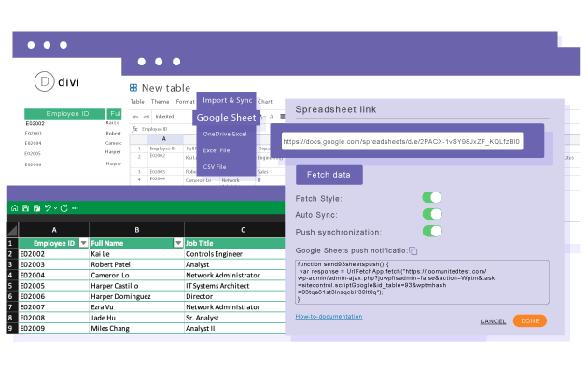Click the table grid icon beside New table
The image size is (588, 370).
coord(133,88)
